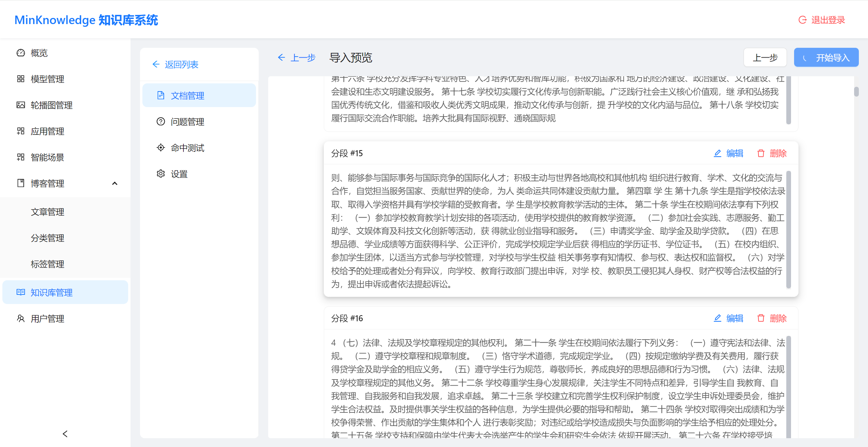Viewport: 868px width, 447px height.
Task: Open the 概览 dashboard icon
Action: tap(21, 53)
